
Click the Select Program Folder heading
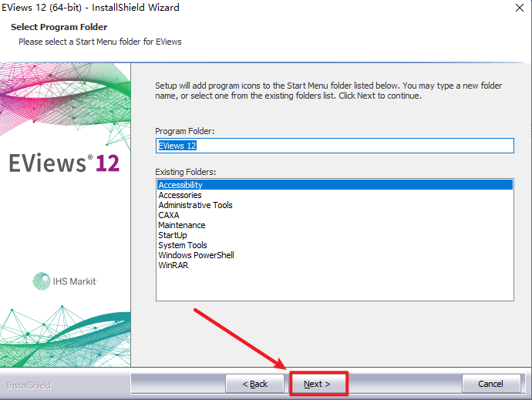coord(59,28)
